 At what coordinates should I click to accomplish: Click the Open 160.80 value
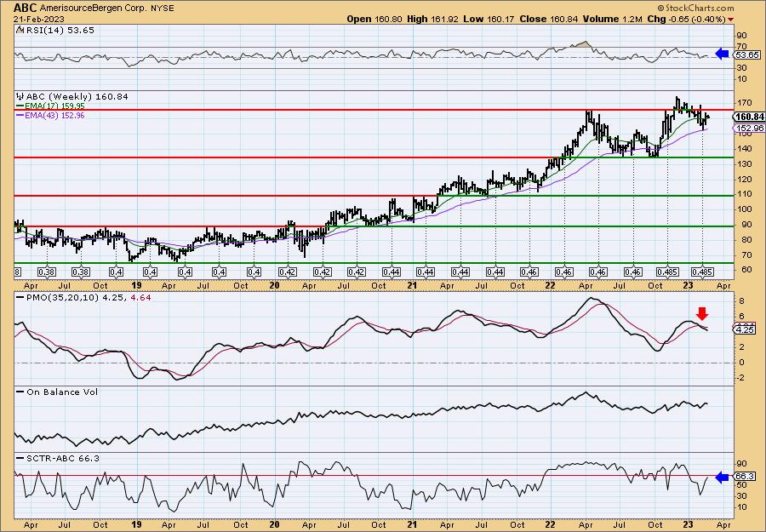click(374, 19)
